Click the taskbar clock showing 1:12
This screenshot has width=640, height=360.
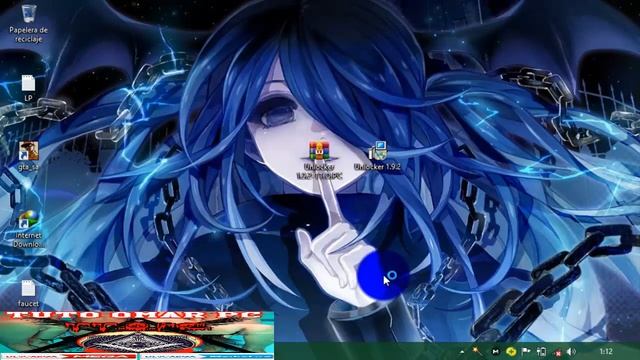(606, 351)
